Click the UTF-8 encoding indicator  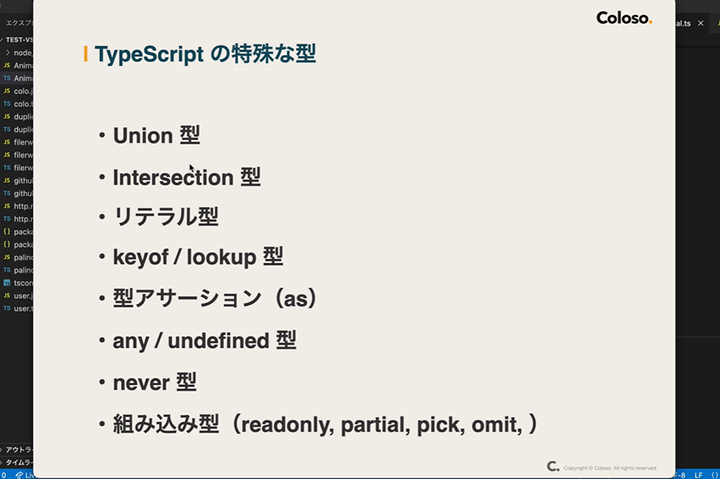(x=681, y=475)
